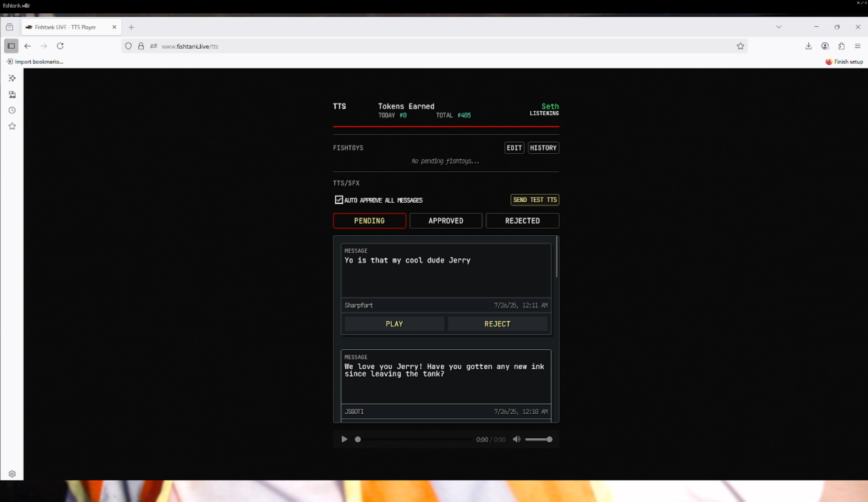Reload the page with the refresh icon

pos(60,46)
